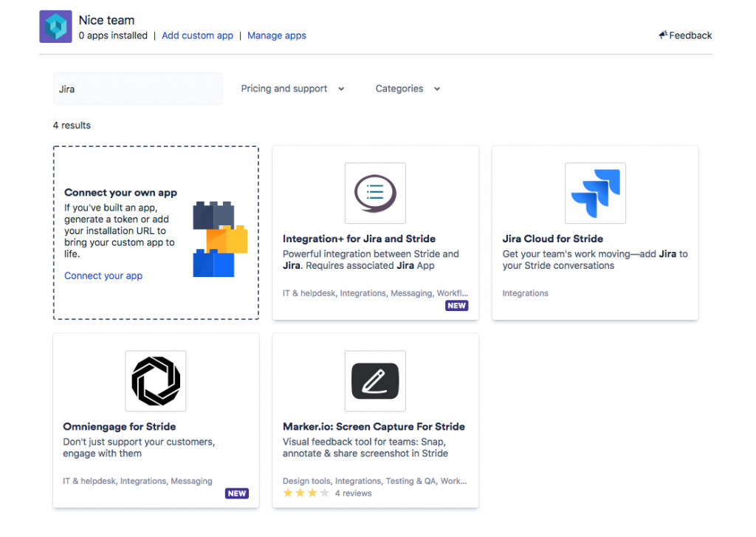Screen dimensions: 756x537
Task: Focus the Jira search input field
Action: click(x=138, y=89)
